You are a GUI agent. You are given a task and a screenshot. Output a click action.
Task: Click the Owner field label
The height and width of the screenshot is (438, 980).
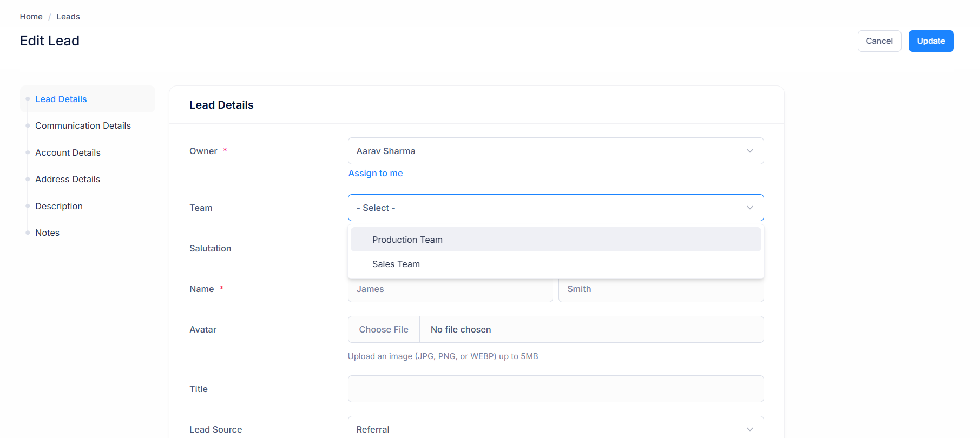tap(203, 151)
